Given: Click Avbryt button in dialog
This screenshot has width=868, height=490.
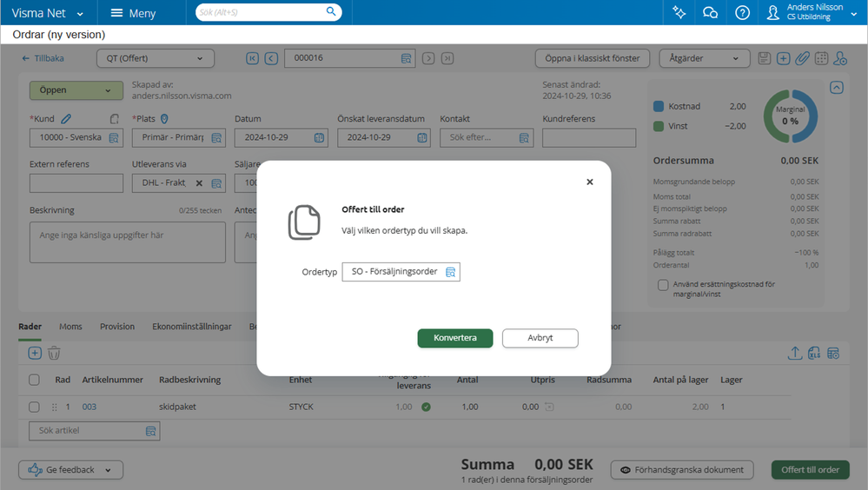Looking at the screenshot, I should click(x=540, y=338).
